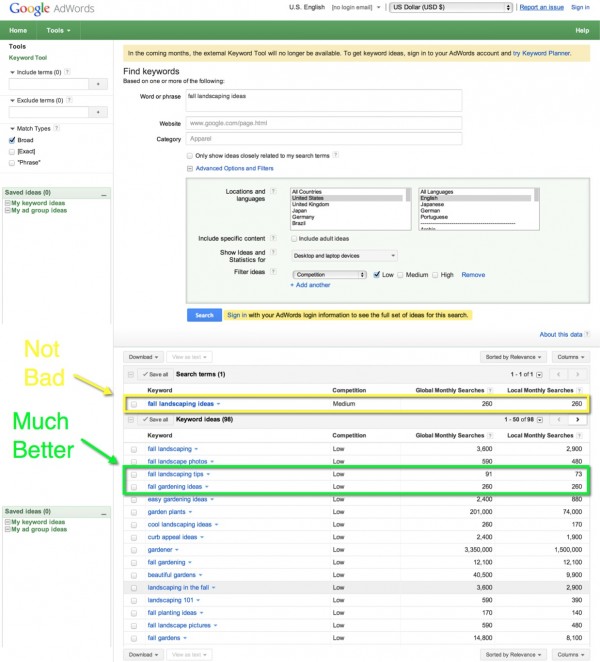This screenshot has height=662, width=600.
Task: Check Include adult ideas
Action: click(x=294, y=239)
